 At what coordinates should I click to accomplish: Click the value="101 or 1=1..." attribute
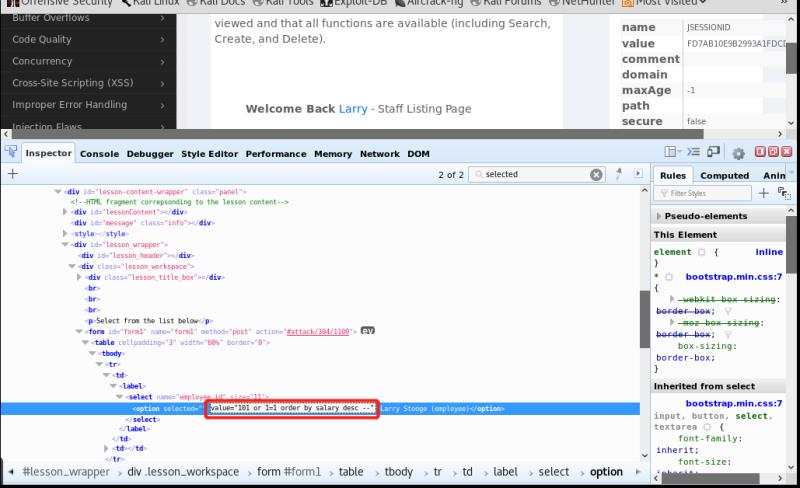[x=292, y=408]
